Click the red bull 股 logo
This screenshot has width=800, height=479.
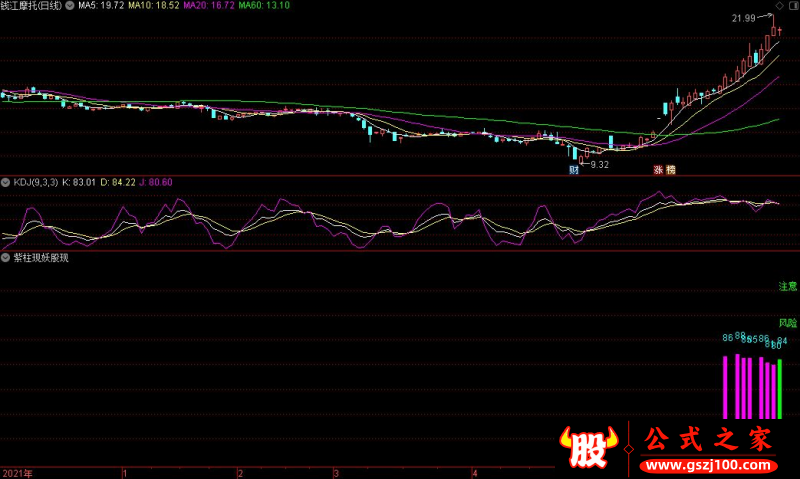589,447
